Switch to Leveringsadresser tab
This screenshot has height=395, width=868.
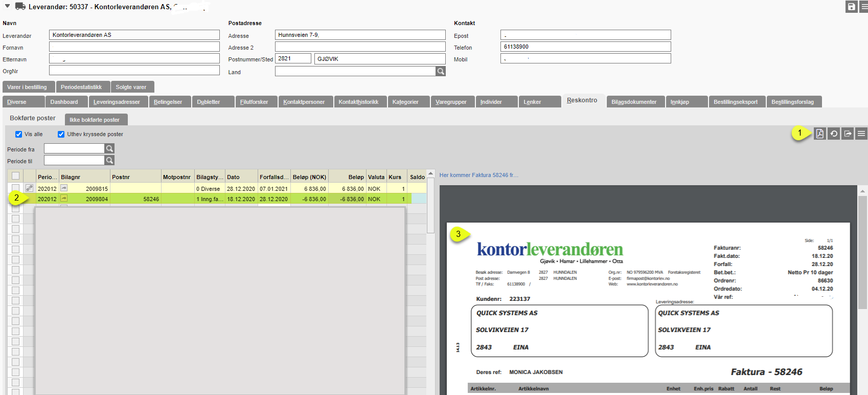pos(119,102)
